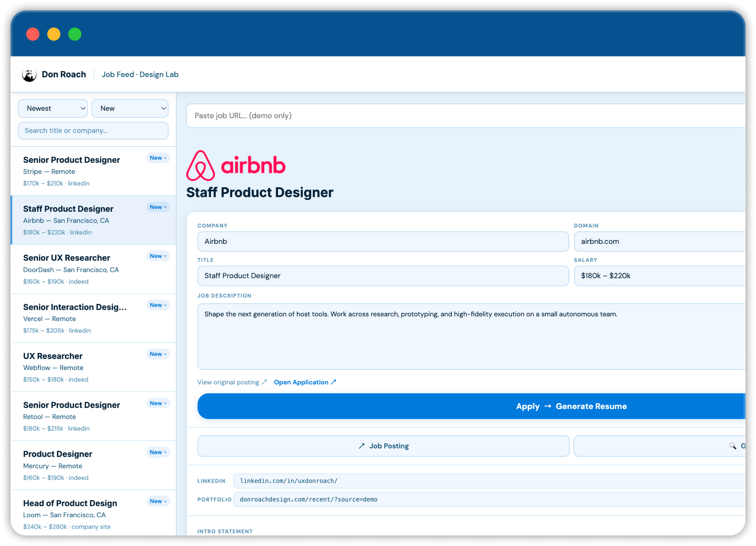Image resolution: width=756 pixels, height=546 pixels.
Task: Click the green window maximize button
Action: (x=75, y=34)
